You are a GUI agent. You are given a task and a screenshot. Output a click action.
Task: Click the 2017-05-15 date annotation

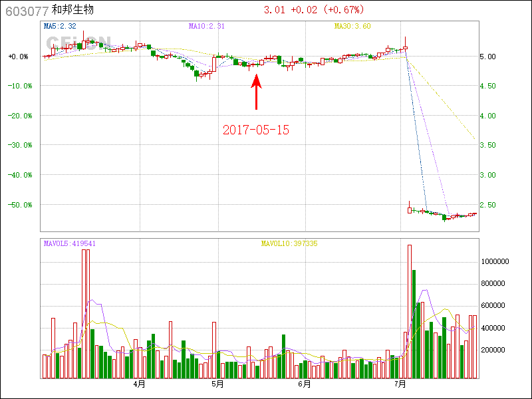tap(256, 130)
